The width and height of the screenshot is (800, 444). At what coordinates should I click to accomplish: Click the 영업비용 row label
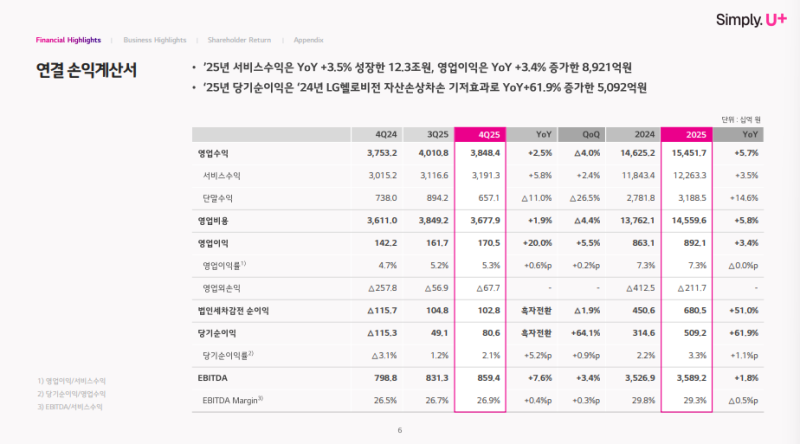pyautogui.click(x=213, y=218)
